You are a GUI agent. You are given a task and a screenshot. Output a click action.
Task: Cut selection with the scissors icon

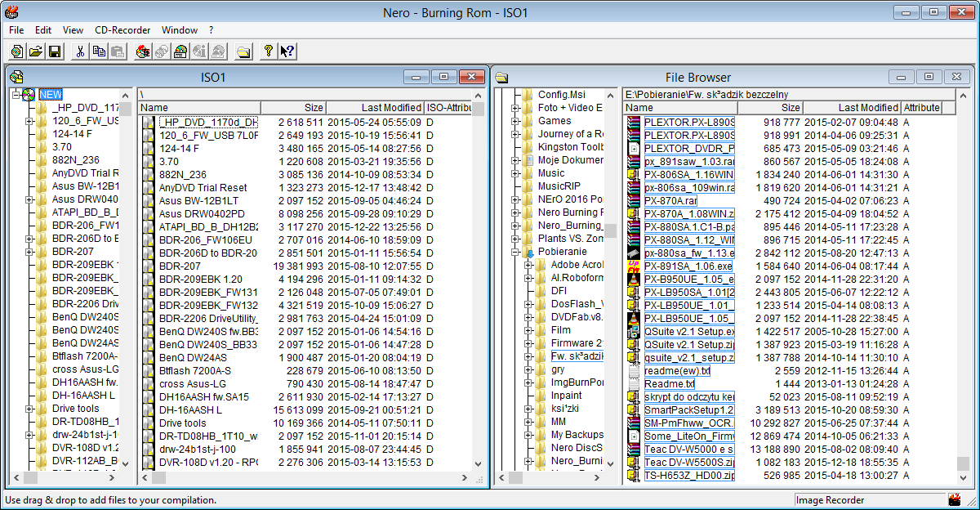[80, 51]
